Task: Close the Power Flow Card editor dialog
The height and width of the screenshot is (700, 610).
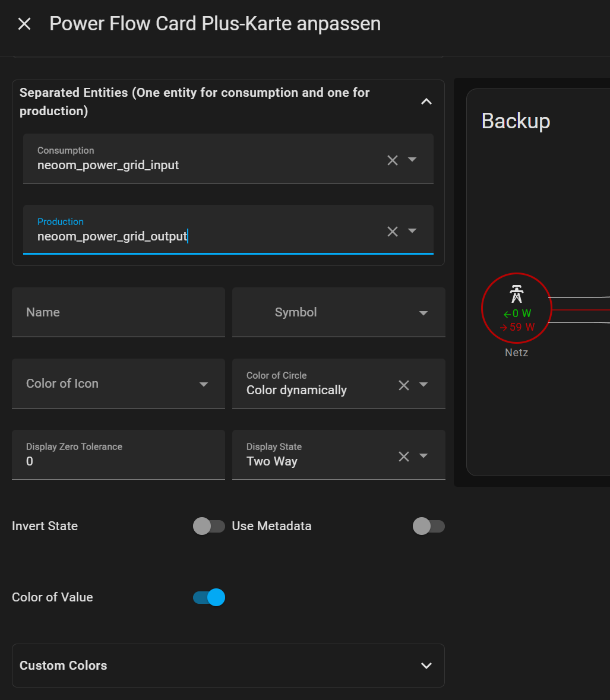Action: click(24, 24)
